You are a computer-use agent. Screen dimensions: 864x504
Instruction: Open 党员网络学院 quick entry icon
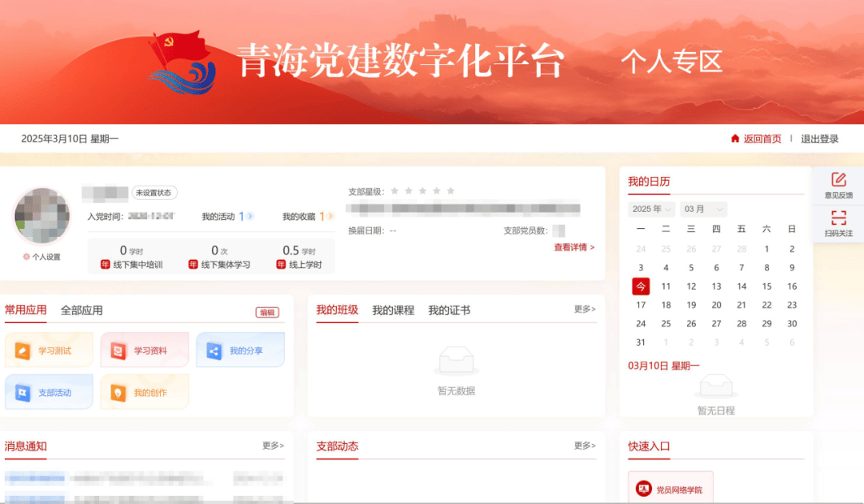point(644,489)
